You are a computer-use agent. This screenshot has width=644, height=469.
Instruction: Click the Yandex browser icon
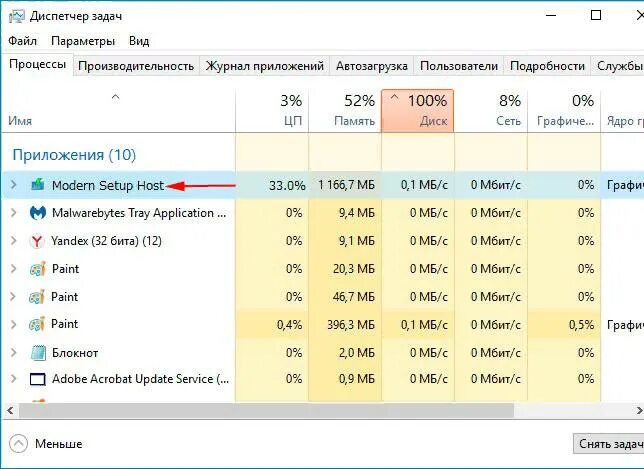[x=37, y=241]
